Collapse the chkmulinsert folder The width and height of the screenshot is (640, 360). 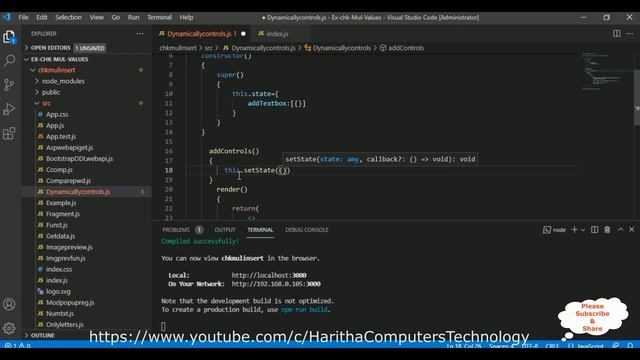coord(87,70)
